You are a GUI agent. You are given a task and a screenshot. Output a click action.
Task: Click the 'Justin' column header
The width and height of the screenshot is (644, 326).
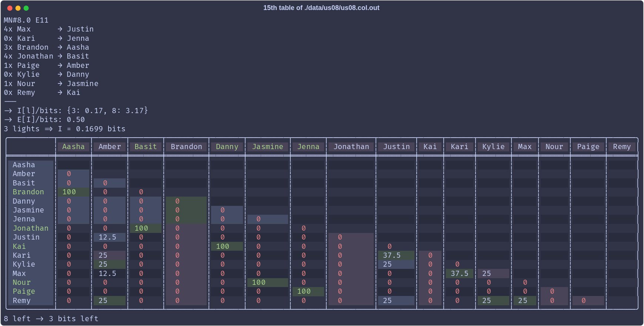tap(397, 146)
